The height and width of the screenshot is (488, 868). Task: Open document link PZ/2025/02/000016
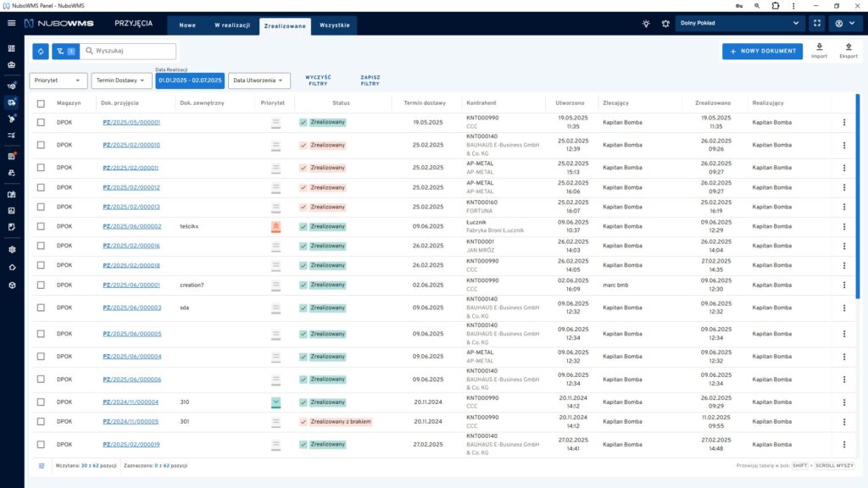[131, 246]
